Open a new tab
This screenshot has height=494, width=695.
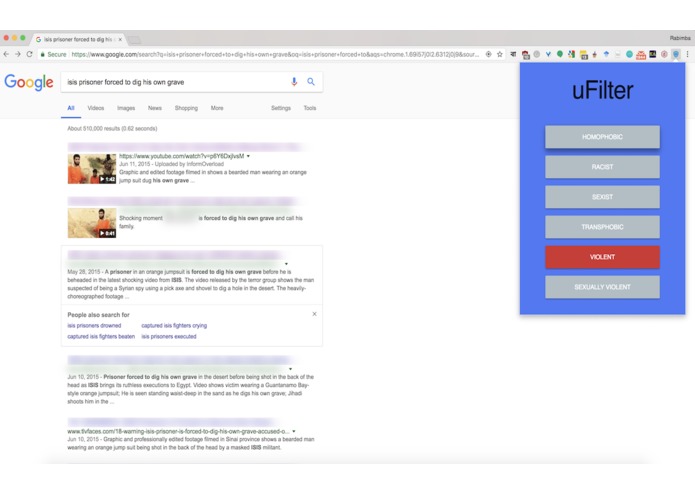tap(135, 40)
